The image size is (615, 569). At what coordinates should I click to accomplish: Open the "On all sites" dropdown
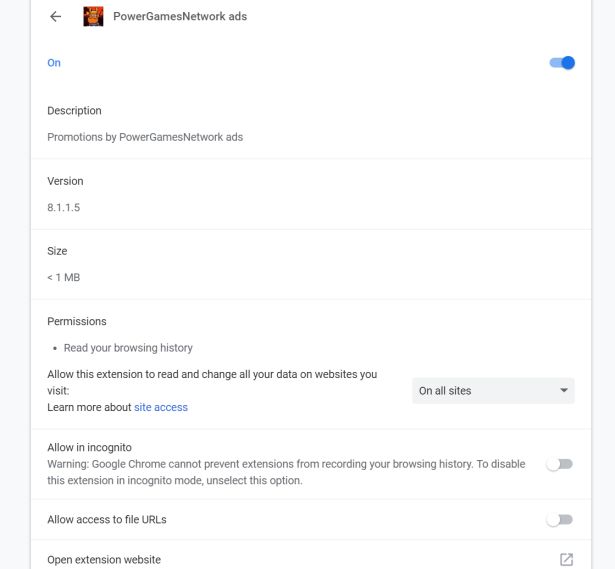(493, 390)
